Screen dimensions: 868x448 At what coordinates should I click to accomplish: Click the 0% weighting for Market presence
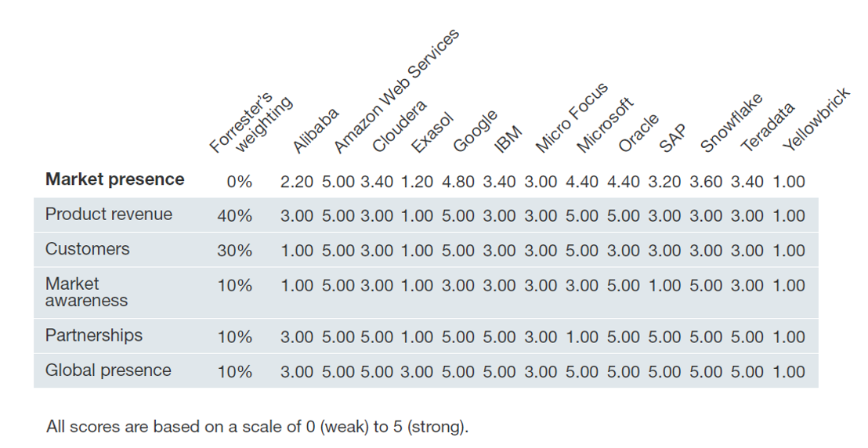pyautogui.click(x=239, y=182)
